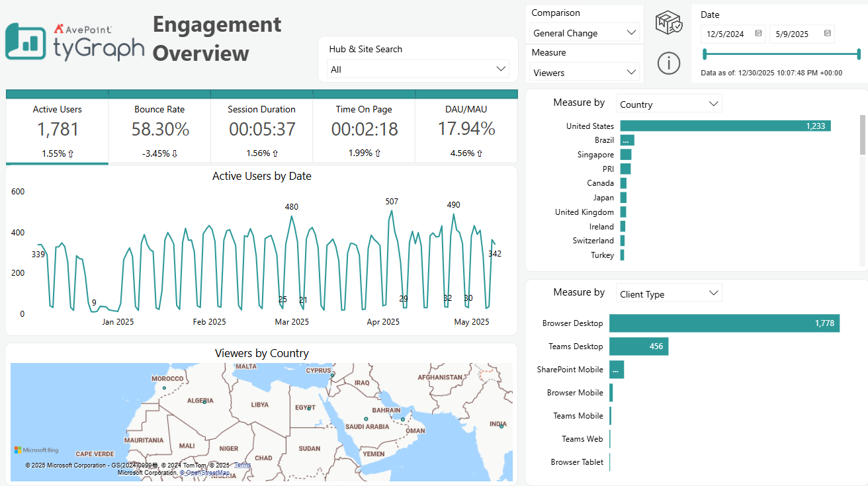Click the data certification package icon
This screenshot has width=868, height=486.
[668, 21]
